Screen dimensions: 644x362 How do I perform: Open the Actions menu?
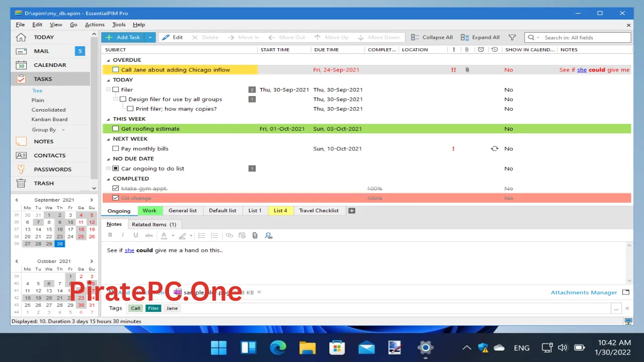[x=95, y=25]
